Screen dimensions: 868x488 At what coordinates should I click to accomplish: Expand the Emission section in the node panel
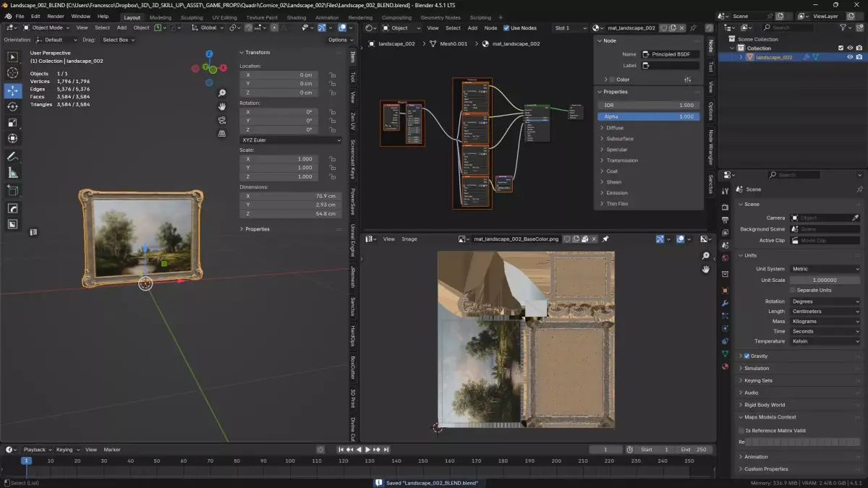click(x=616, y=193)
